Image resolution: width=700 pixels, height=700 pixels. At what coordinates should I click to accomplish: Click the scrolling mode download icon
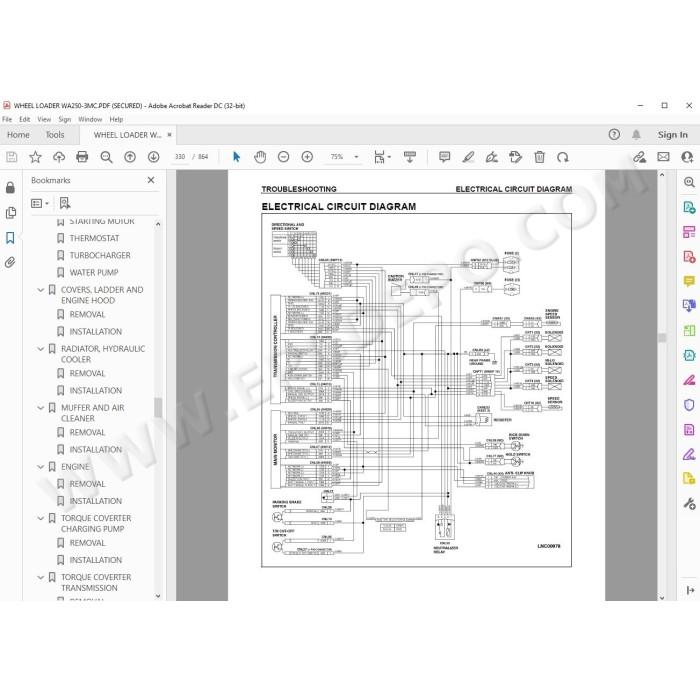point(409,157)
